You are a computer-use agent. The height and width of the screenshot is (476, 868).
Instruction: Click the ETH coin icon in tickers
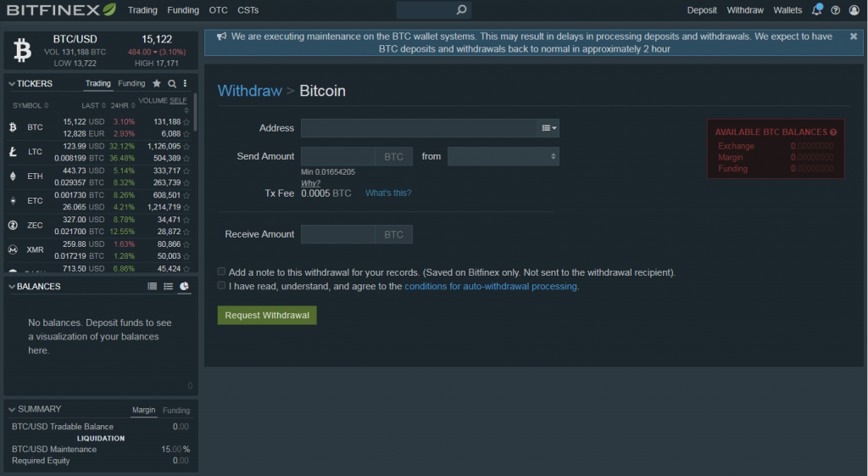tap(13, 176)
